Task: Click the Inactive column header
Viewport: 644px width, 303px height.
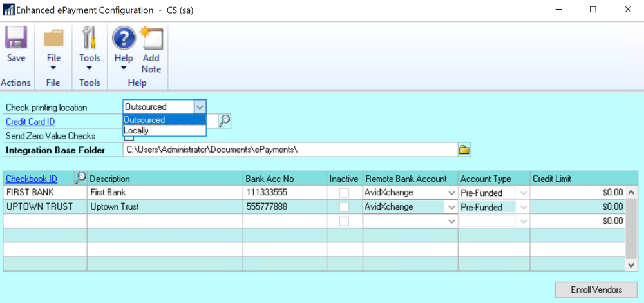Action: click(345, 179)
